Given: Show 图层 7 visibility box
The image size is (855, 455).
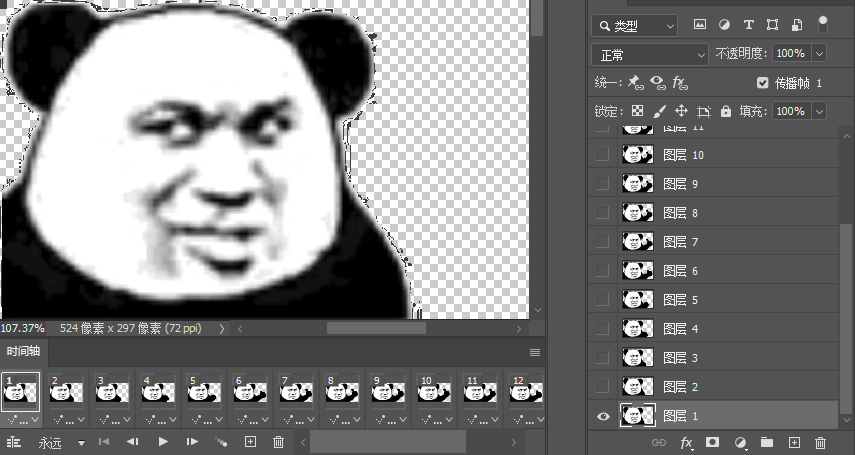Looking at the screenshot, I should (x=602, y=242).
